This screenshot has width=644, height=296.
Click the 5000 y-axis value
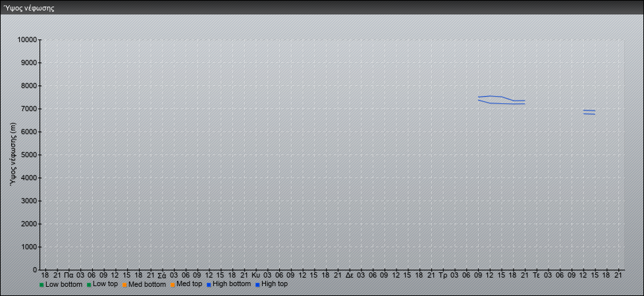click(29, 155)
